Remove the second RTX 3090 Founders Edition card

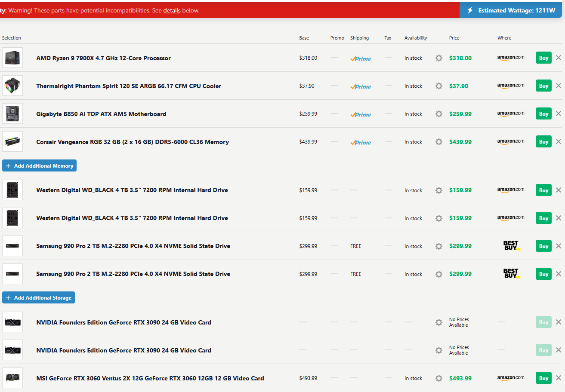[x=559, y=350]
